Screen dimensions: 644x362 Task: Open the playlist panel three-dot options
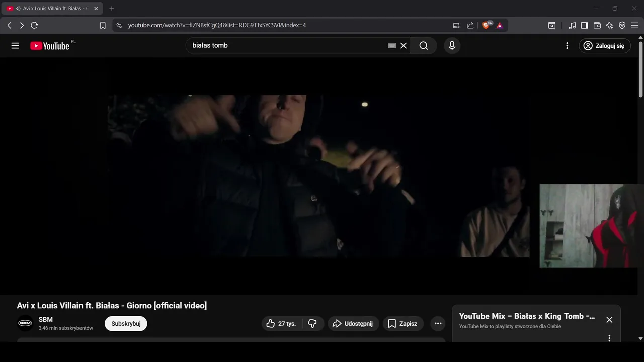(609, 338)
